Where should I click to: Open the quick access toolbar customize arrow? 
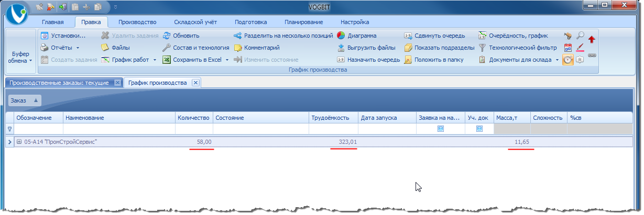[x=115, y=7]
